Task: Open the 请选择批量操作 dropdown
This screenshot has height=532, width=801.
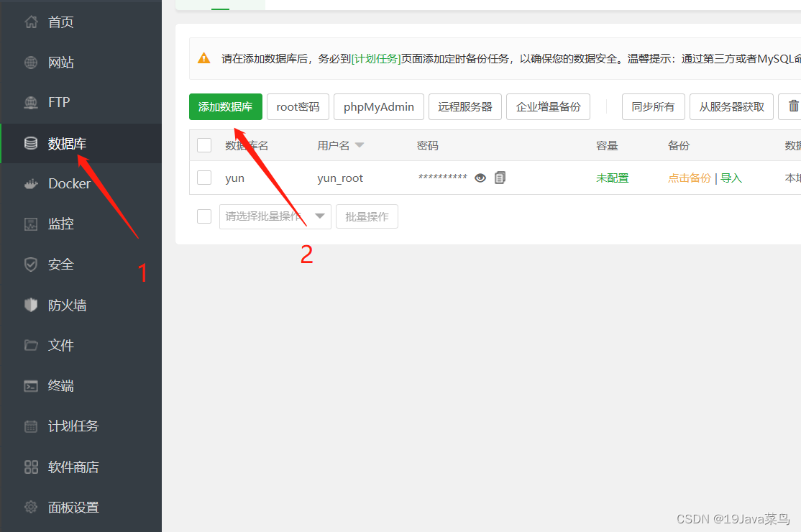Action: coord(275,216)
